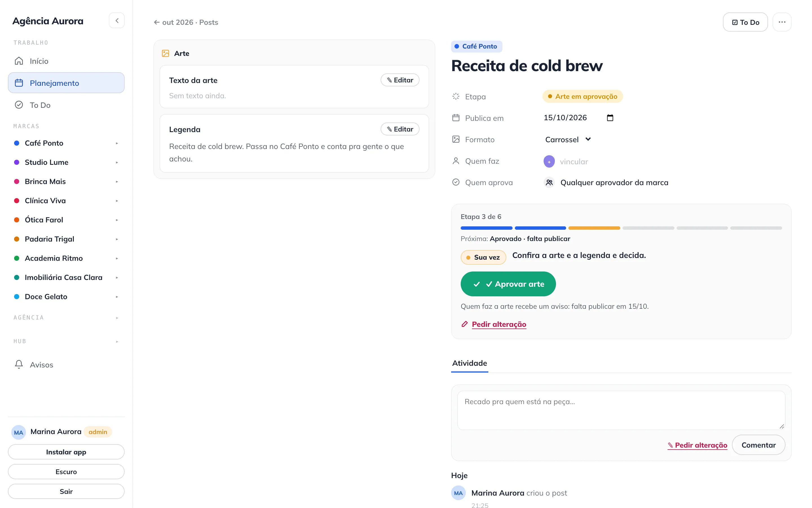Click Qualquer aprovador da marca
812x508 pixels.
pyautogui.click(x=614, y=182)
